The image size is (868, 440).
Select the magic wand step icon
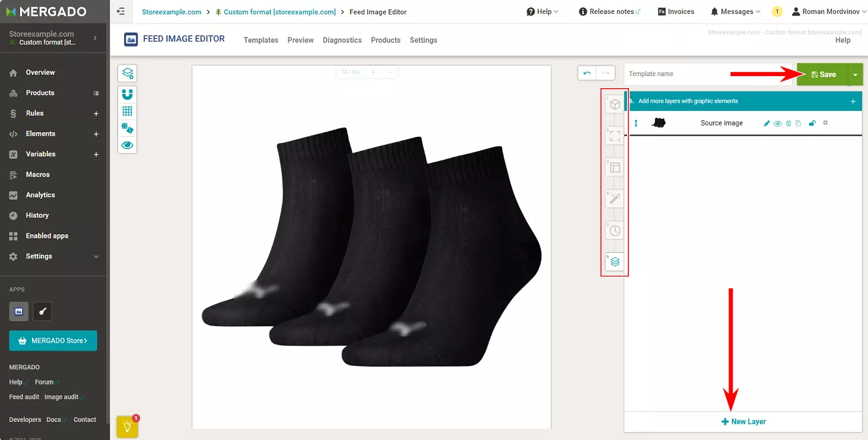(x=615, y=199)
